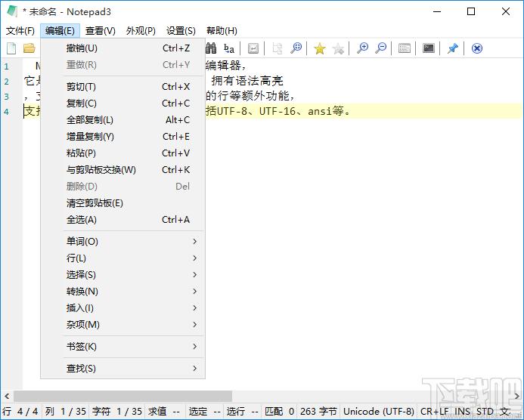524x420 pixels.
Task: Click line number 3 in the margin
Action: (x=6, y=97)
